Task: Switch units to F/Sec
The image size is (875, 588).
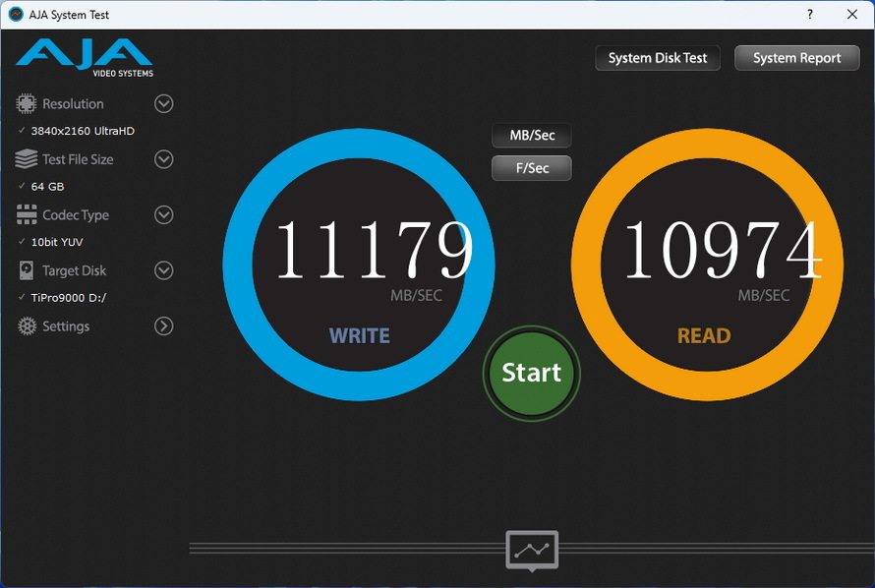Action: point(532,168)
